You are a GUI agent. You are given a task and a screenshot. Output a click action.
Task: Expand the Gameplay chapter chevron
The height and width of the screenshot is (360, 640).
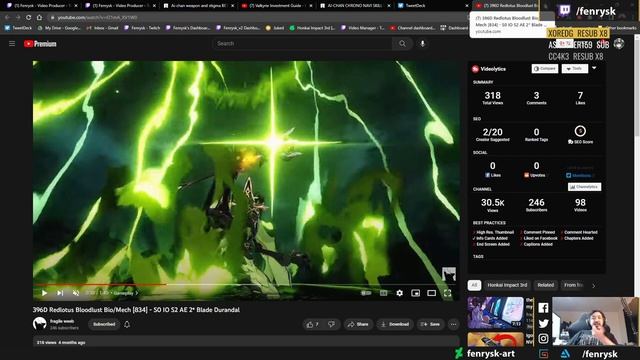(137, 293)
